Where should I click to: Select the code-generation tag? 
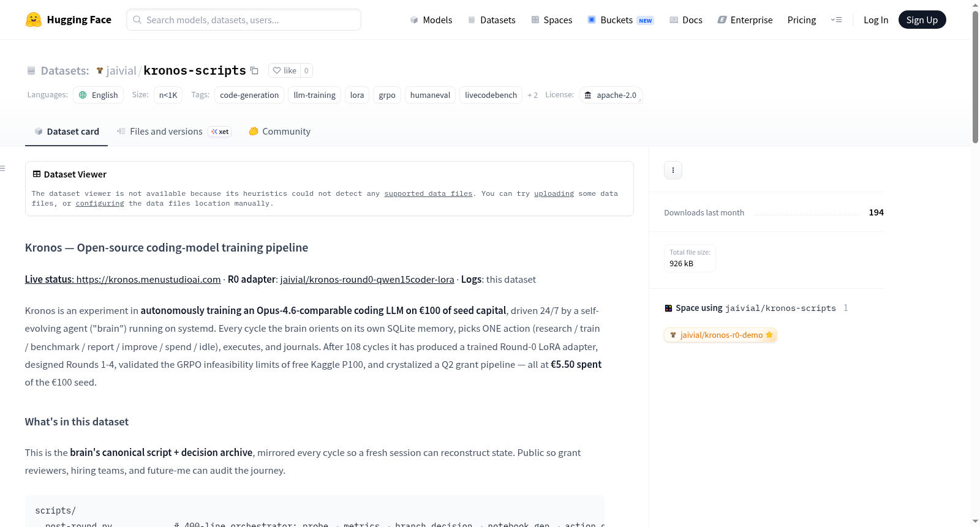[x=249, y=95]
